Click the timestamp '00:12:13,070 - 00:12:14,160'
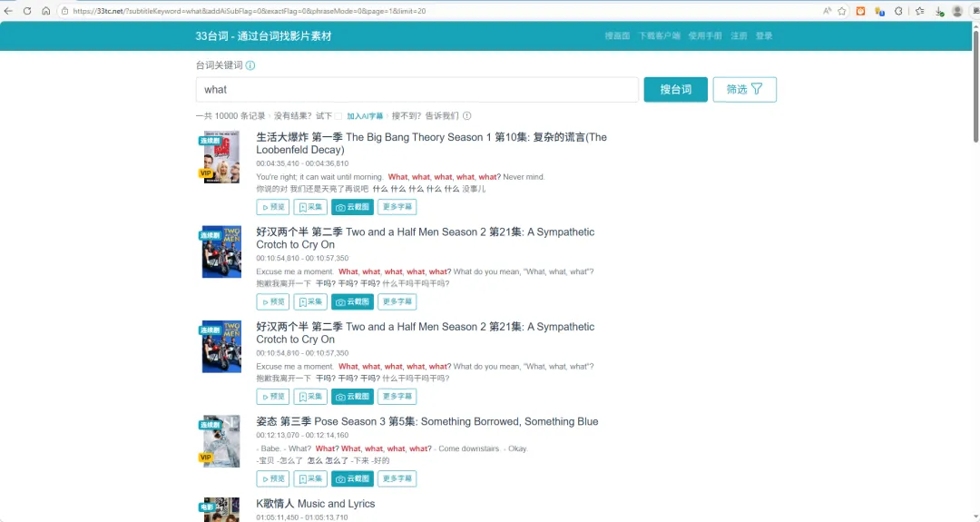 [302, 435]
